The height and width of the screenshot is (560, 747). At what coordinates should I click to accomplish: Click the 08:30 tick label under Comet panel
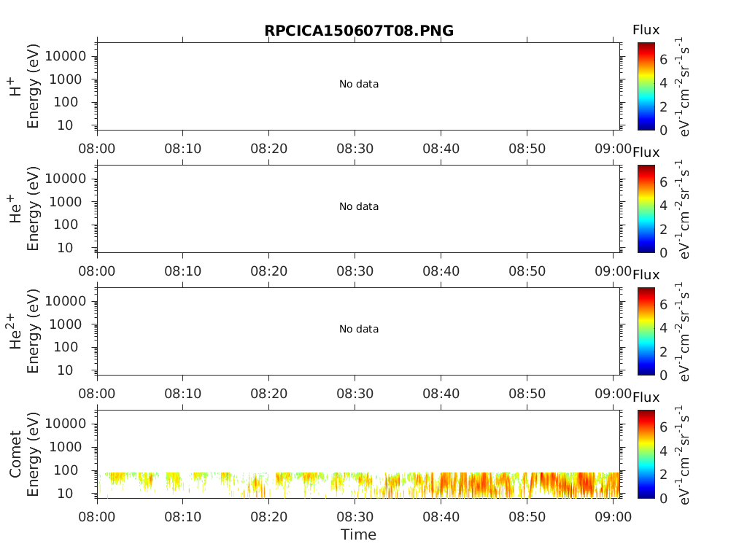pyautogui.click(x=355, y=517)
